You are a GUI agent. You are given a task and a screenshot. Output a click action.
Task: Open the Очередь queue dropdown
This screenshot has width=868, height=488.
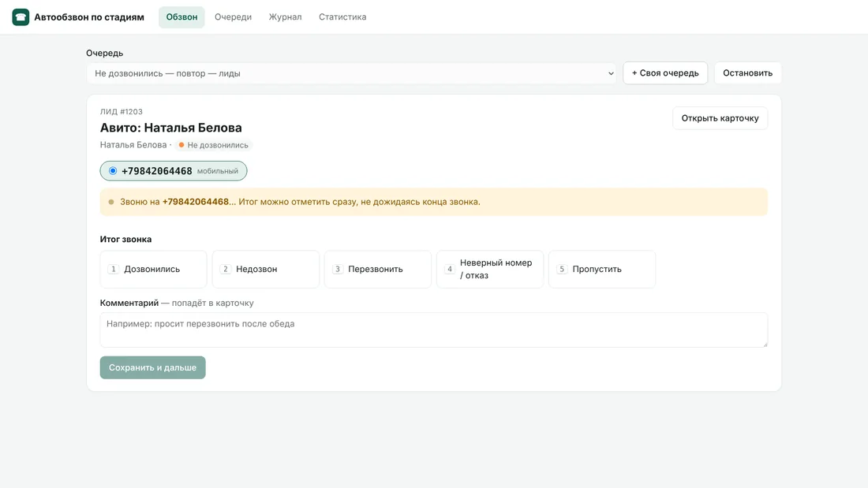(352, 73)
